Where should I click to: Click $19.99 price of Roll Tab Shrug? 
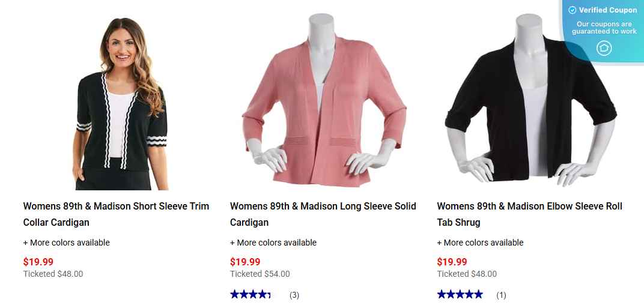pos(452,262)
